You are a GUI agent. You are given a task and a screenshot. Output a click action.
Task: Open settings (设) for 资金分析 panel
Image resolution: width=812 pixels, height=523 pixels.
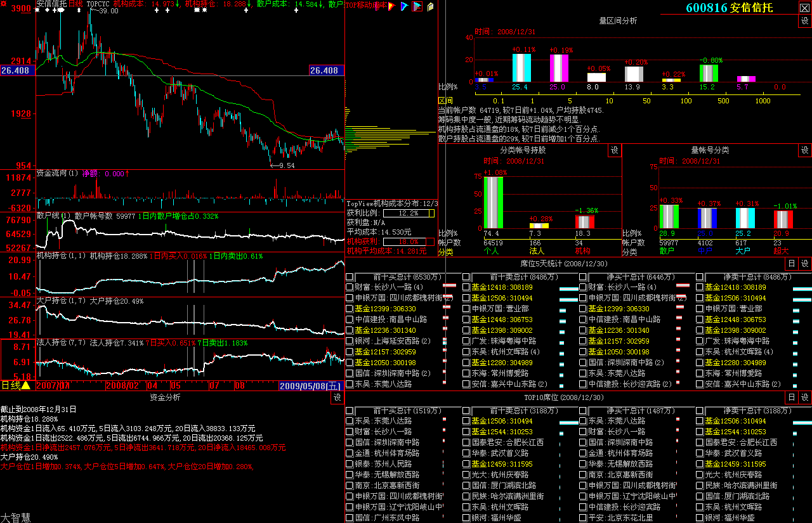[x=337, y=397]
